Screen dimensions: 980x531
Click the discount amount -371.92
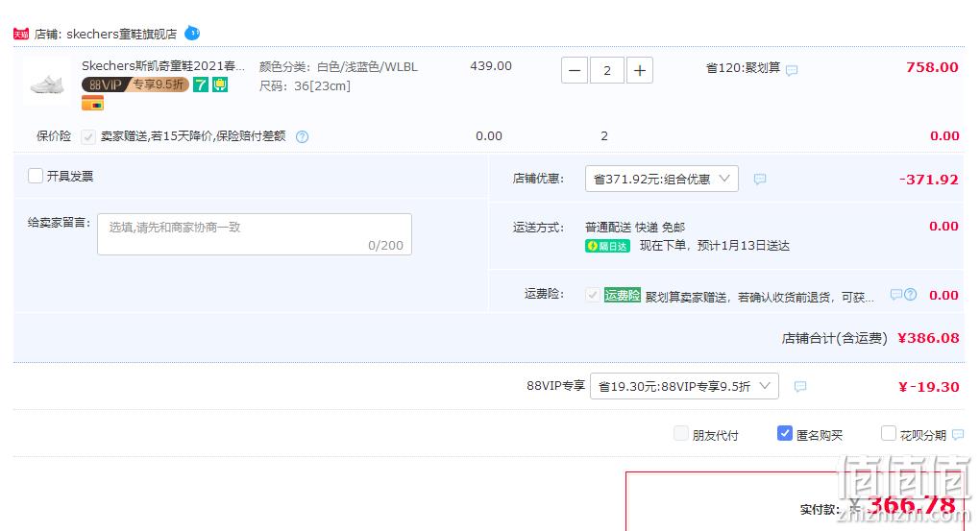click(929, 180)
